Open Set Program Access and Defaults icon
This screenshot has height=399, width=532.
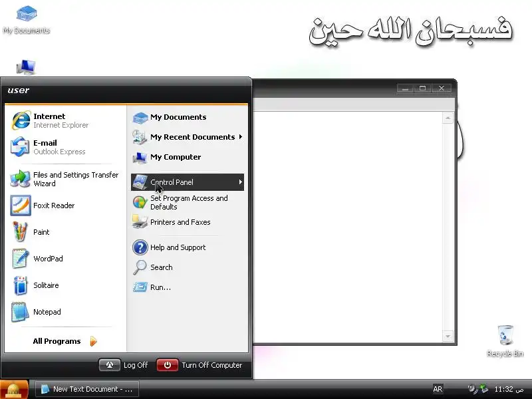coord(140,203)
